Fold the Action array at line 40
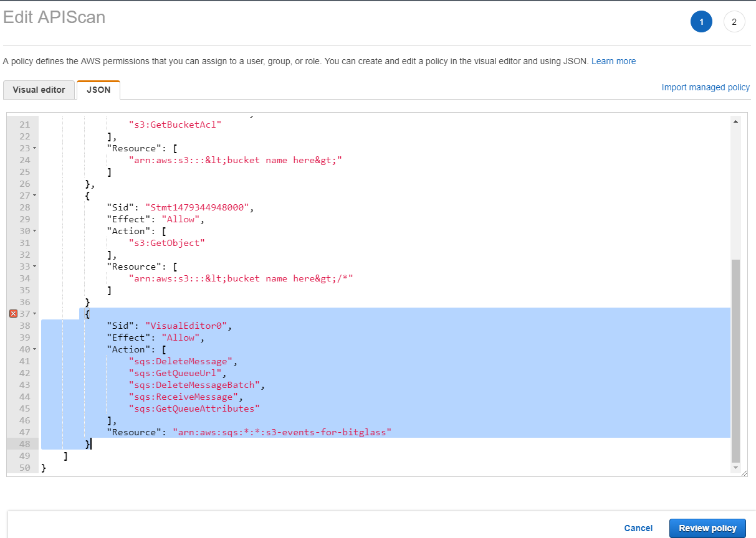The width and height of the screenshot is (756, 538). point(34,350)
